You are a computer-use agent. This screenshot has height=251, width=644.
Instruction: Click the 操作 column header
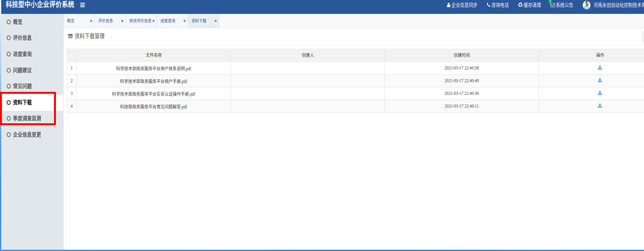600,55
